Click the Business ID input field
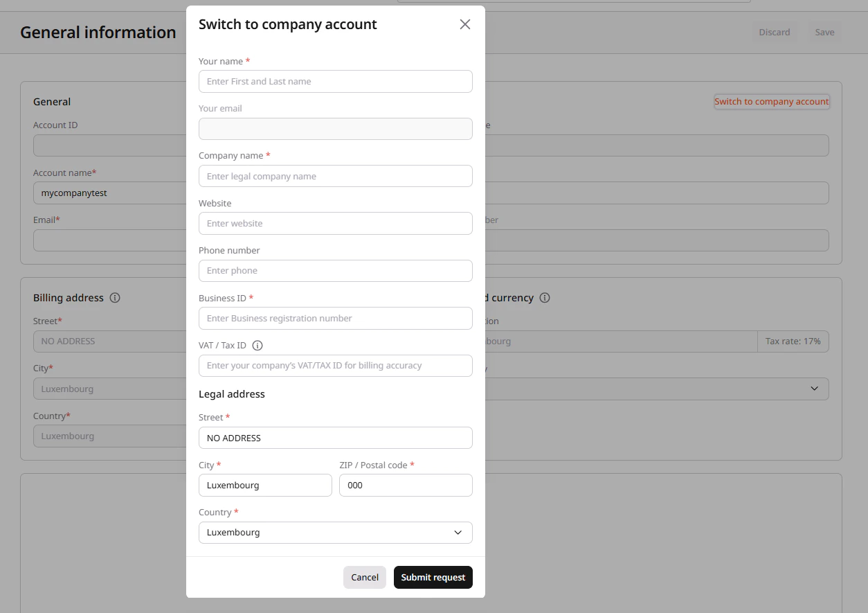This screenshot has height=613, width=868. click(335, 318)
